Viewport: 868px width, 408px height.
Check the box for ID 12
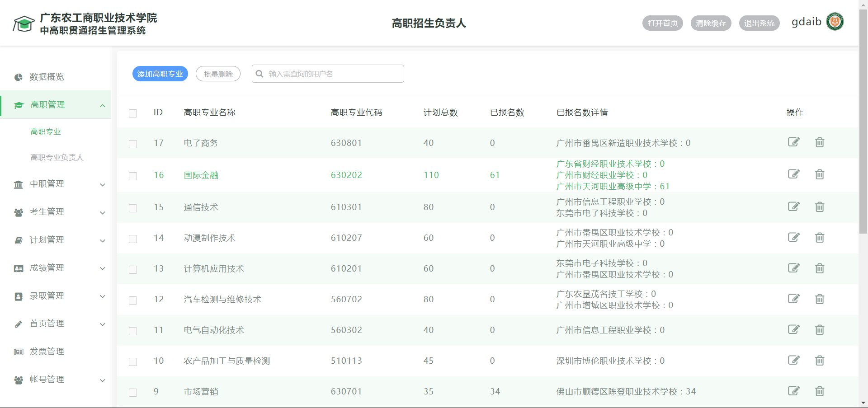point(133,300)
